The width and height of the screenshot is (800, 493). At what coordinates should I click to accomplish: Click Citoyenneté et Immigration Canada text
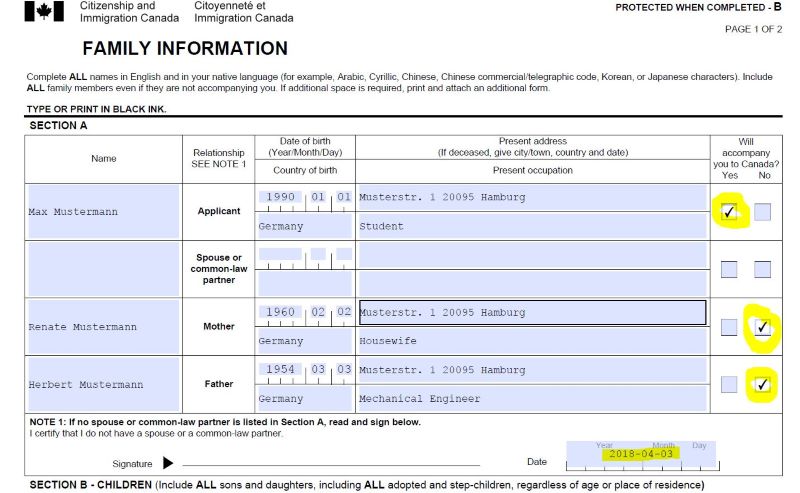pos(243,12)
